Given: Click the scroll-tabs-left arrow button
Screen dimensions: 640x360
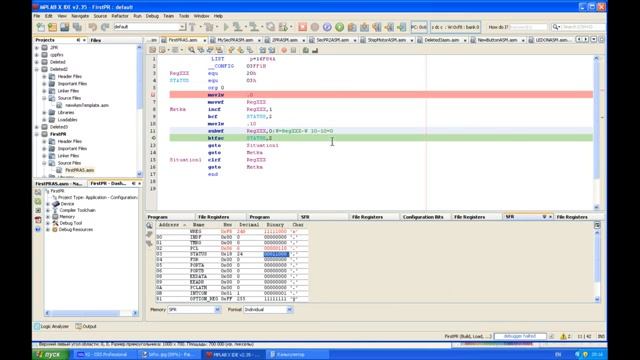Looking at the screenshot, I should coord(579,40).
